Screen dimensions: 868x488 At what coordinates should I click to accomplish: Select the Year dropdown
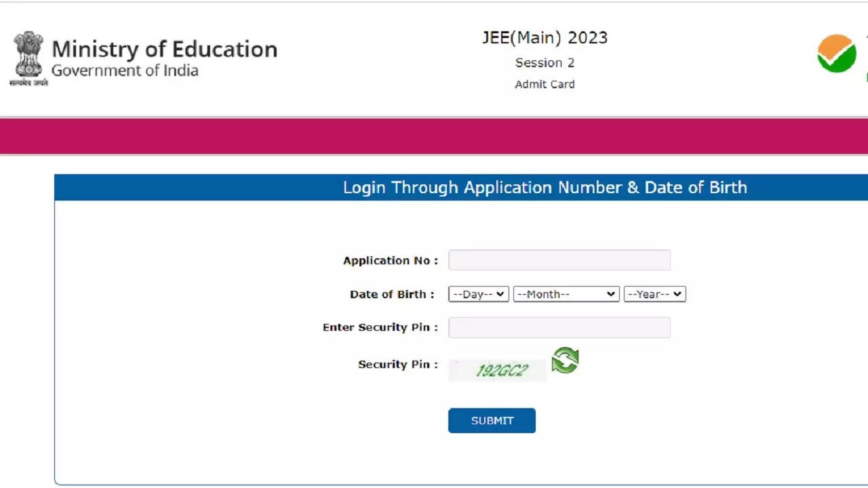(654, 294)
